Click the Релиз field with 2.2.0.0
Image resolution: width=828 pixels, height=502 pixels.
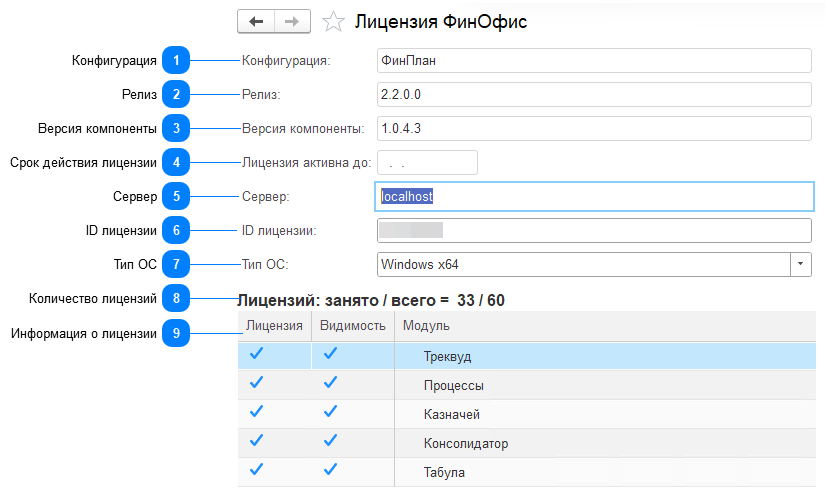(x=594, y=94)
